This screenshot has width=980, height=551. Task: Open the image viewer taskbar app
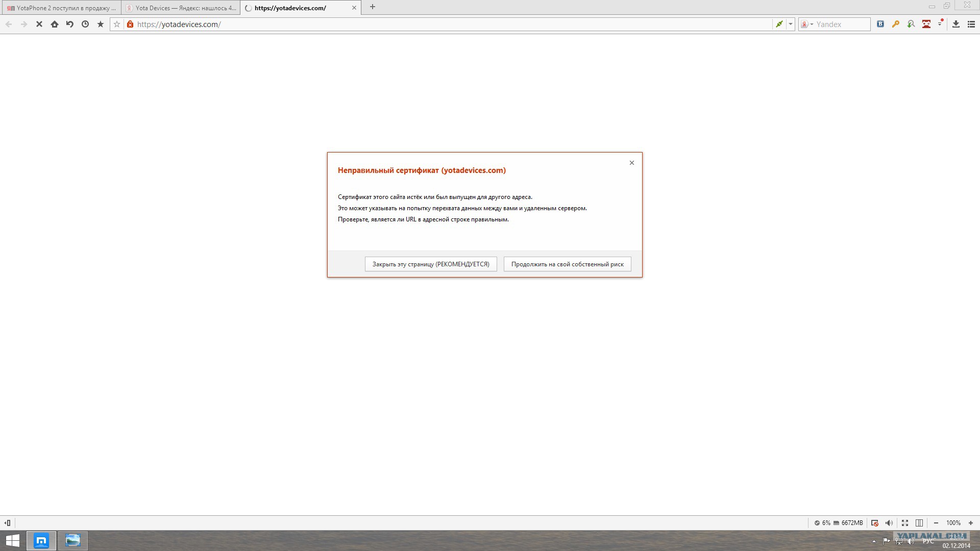coord(73,541)
